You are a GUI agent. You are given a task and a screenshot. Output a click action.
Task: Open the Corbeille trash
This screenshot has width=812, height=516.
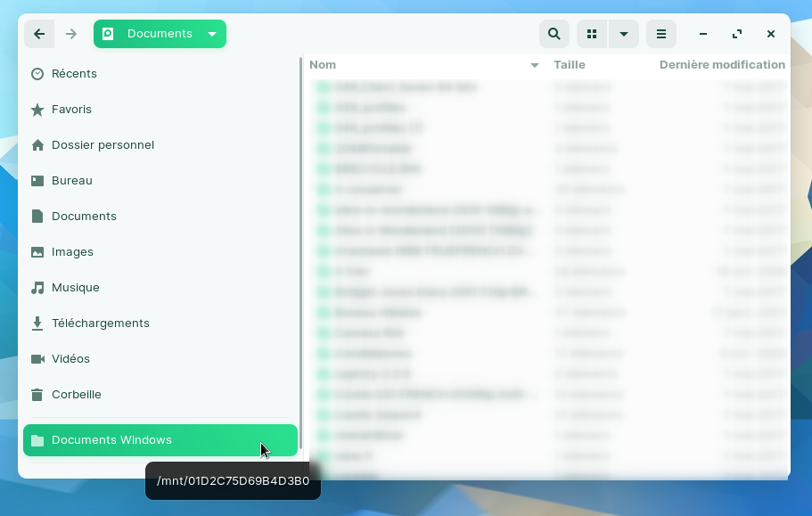[76, 395]
